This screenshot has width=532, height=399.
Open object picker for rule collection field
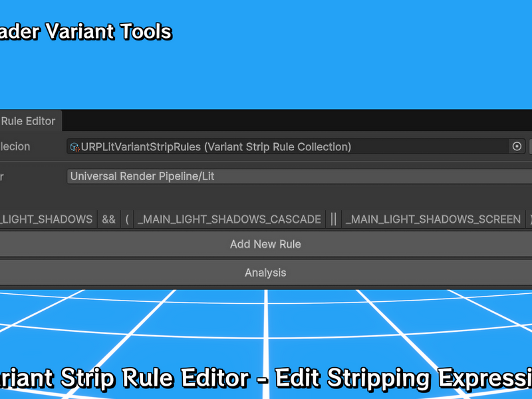coord(517,146)
